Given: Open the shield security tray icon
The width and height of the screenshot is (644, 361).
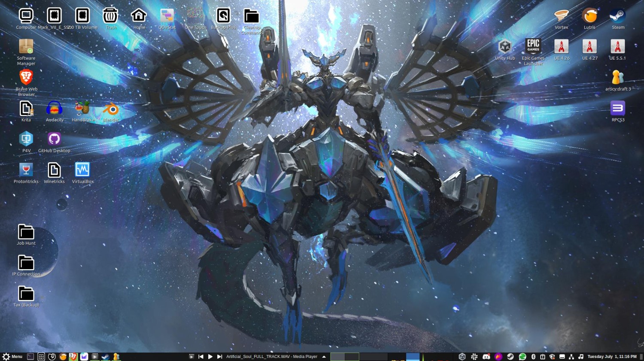Looking at the screenshot, I should pos(552,357).
